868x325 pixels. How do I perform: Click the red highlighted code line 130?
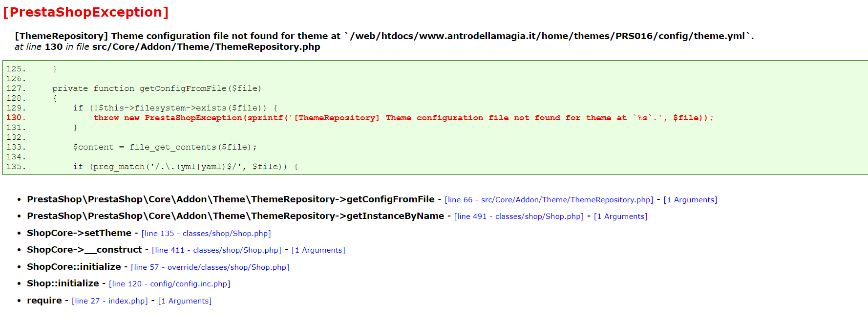coord(403,117)
